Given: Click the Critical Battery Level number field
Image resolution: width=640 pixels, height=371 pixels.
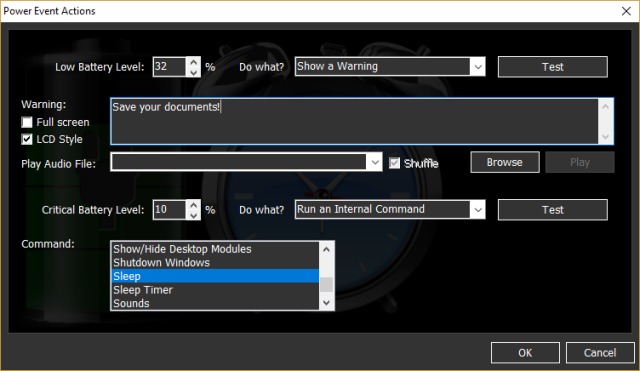Looking at the screenshot, I should point(170,210).
